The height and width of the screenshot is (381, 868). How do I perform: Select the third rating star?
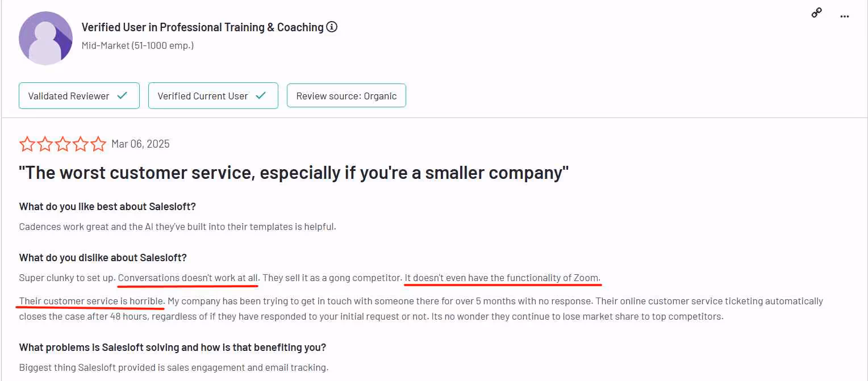tap(62, 144)
